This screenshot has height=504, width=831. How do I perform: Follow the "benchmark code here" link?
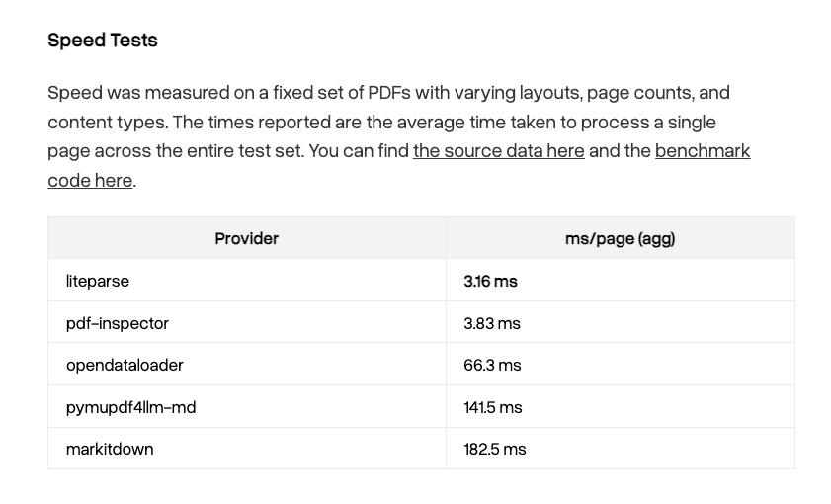click(x=703, y=151)
